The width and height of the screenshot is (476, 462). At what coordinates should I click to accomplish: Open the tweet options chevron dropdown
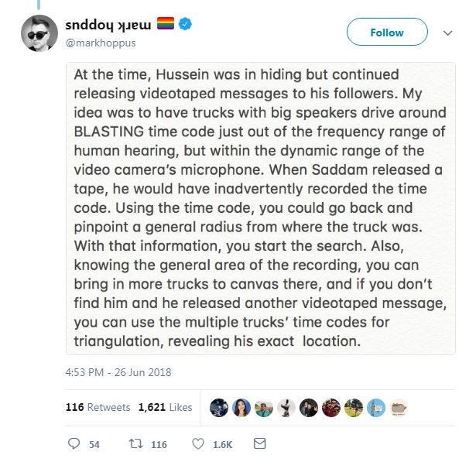(448, 33)
